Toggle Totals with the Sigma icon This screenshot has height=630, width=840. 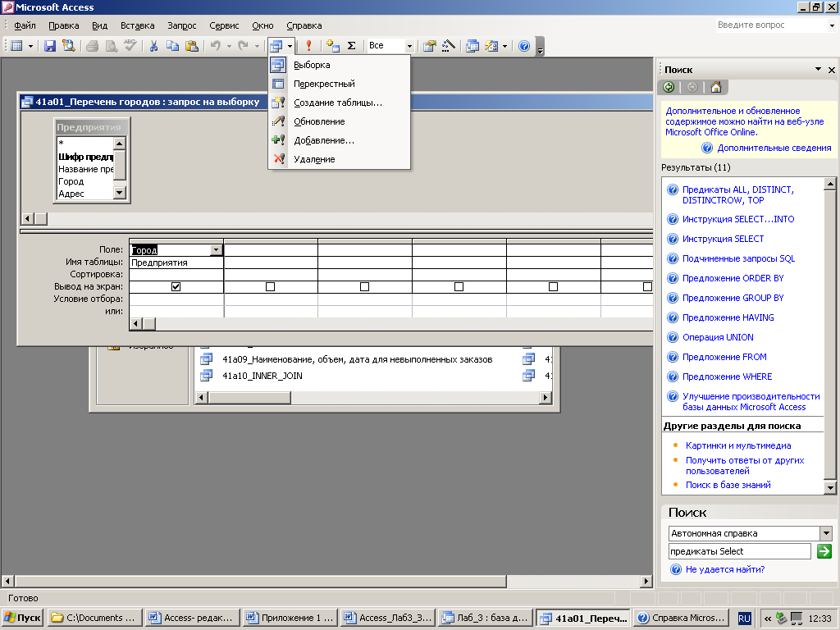pyautogui.click(x=351, y=46)
